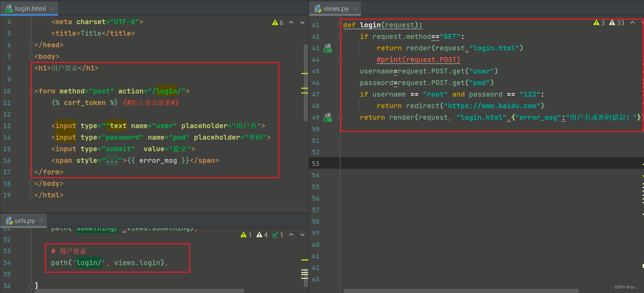The width and height of the screenshot is (644, 293).
Task: Switch to the views.py editor tab
Action: click(335, 8)
